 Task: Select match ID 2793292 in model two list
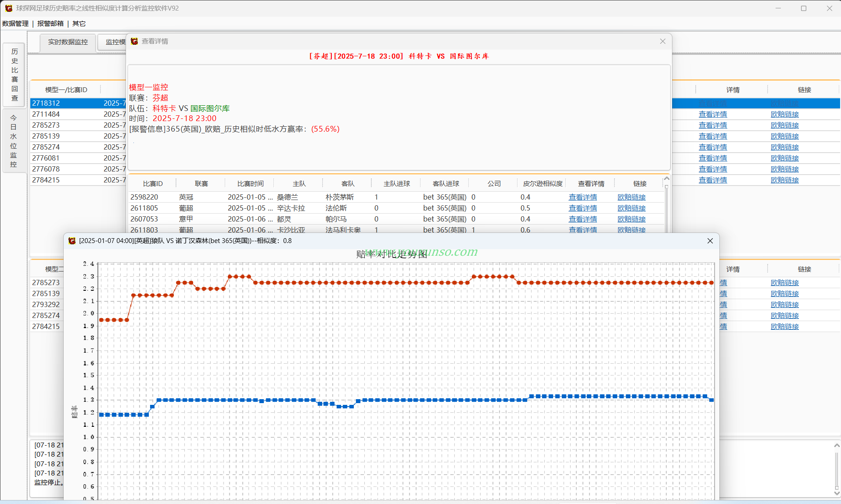point(47,305)
